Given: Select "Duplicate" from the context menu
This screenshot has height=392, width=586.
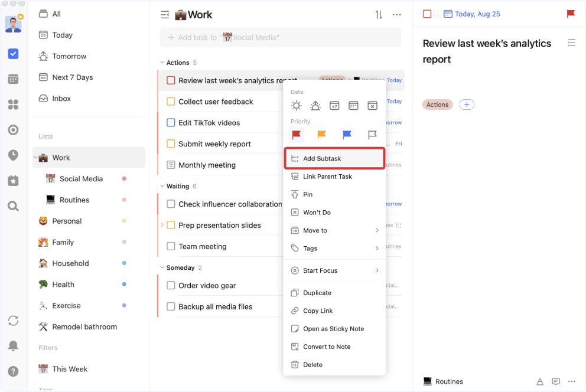Looking at the screenshot, I should pyautogui.click(x=318, y=292).
